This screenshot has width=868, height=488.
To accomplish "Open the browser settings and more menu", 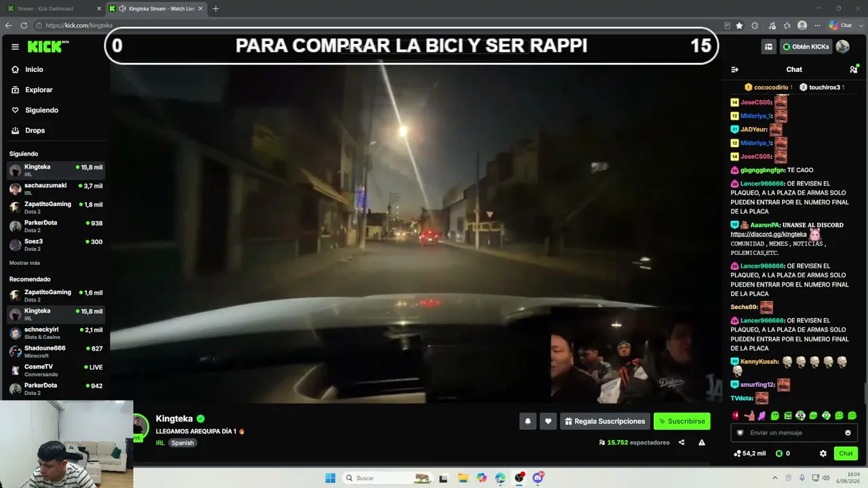I will [x=818, y=26].
